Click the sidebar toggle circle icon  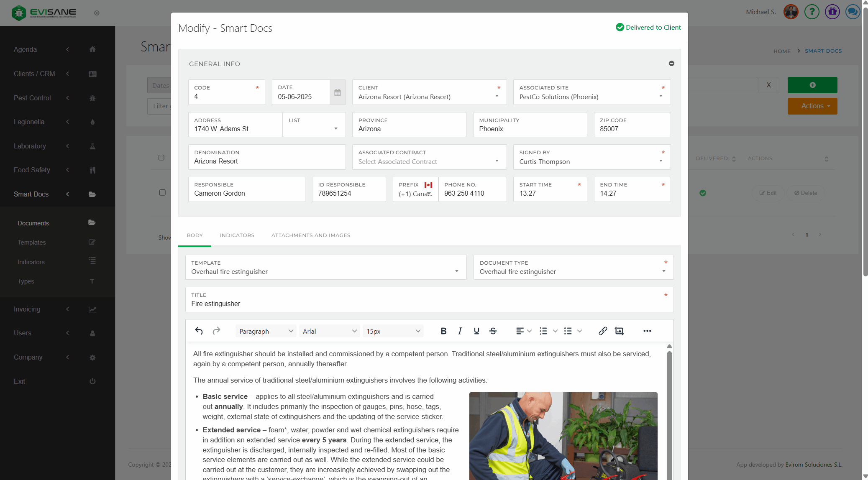point(97,13)
